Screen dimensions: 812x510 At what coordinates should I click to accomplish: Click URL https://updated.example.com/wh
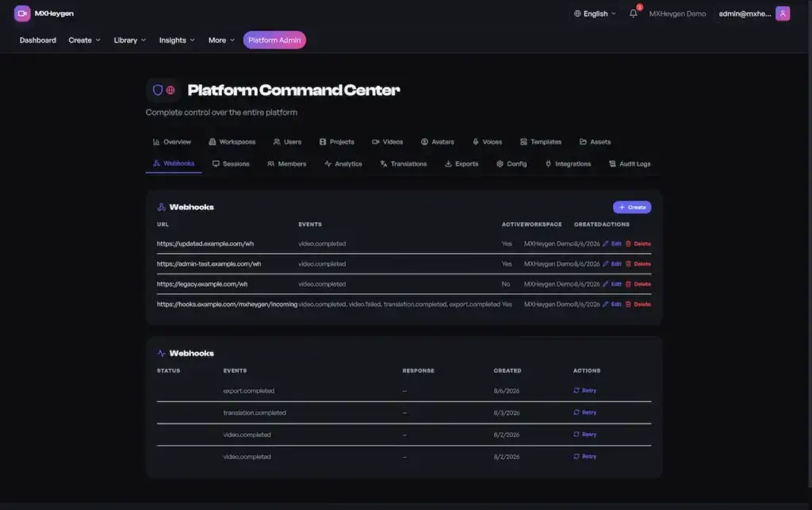pyautogui.click(x=205, y=243)
